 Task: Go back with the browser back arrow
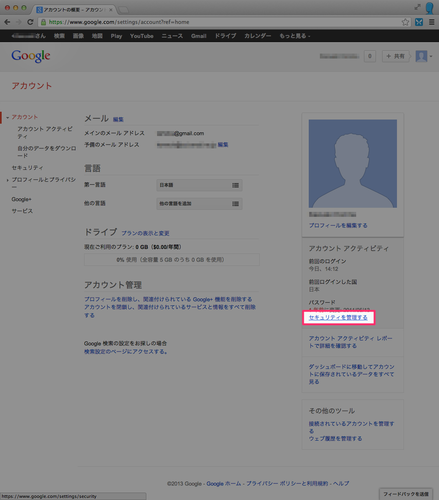(7, 22)
